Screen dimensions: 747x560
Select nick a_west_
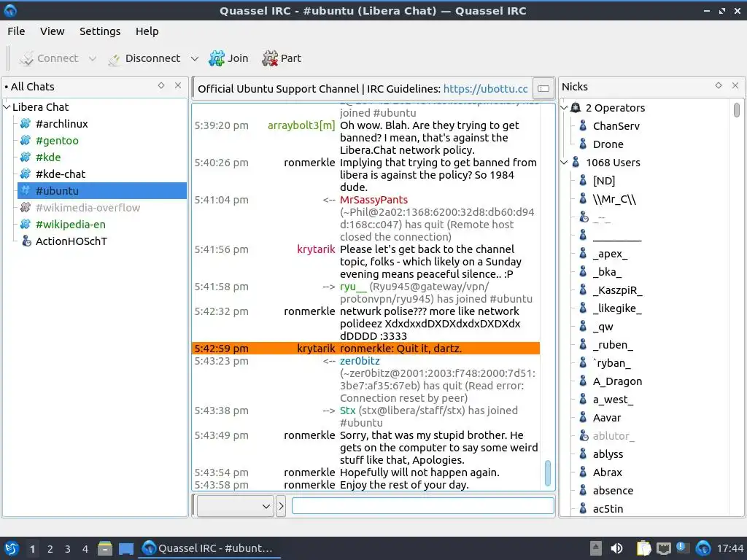[613, 400]
